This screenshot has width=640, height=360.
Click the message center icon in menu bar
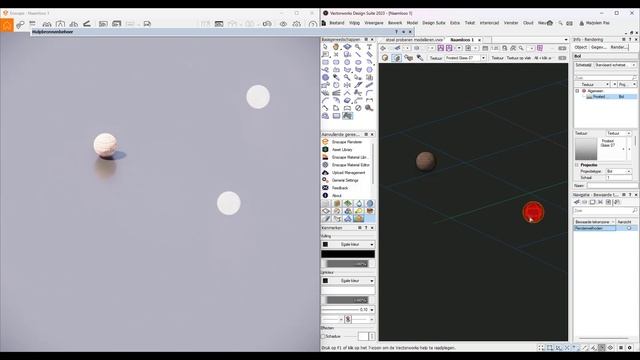(x=569, y=23)
